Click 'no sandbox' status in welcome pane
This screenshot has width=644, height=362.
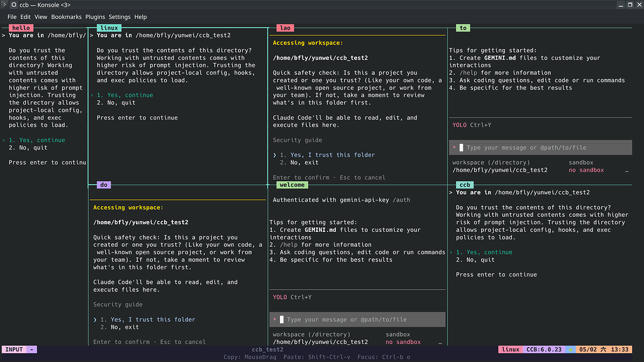pyautogui.click(x=403, y=342)
